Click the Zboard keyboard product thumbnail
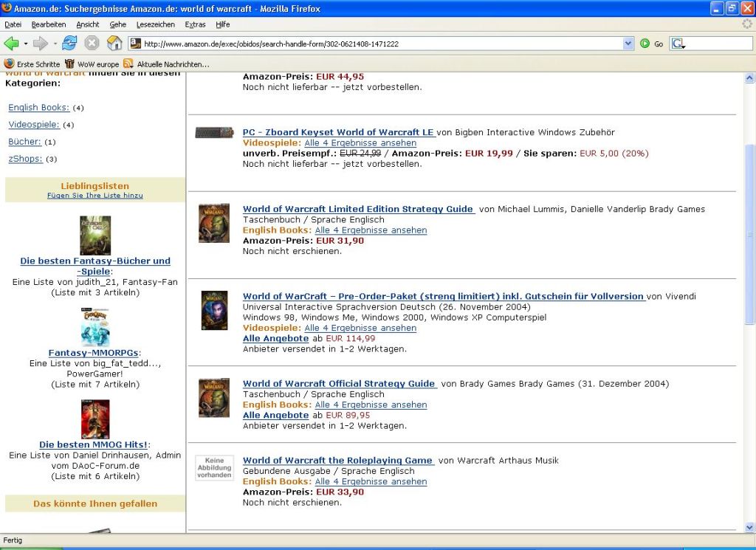Viewport: 756px width, 550px height. (215, 132)
